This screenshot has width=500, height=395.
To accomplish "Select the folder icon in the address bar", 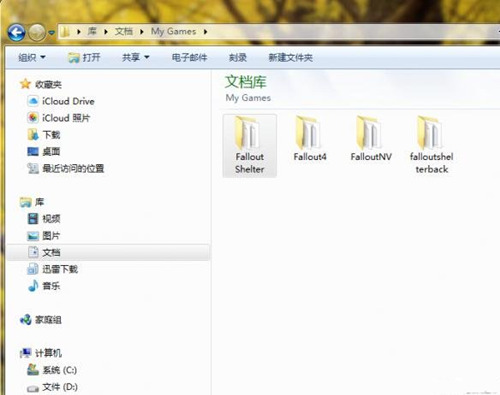I will pyautogui.click(x=65, y=32).
